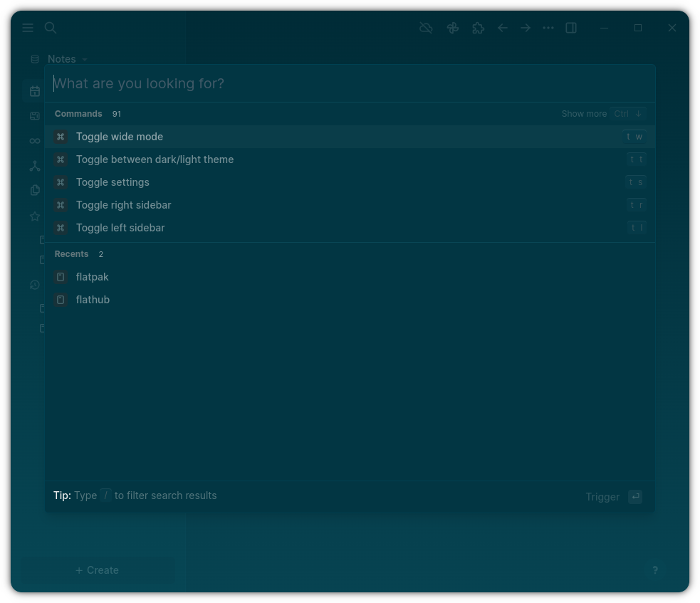Image resolution: width=700 pixels, height=603 pixels.
Task: Select the Toggle settings command
Action: [113, 182]
